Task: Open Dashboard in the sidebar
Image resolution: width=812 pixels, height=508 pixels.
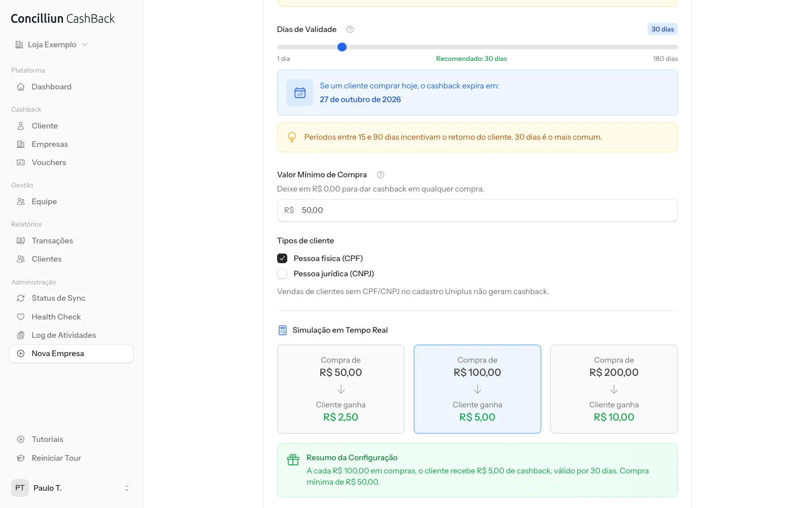Action: (x=71, y=87)
